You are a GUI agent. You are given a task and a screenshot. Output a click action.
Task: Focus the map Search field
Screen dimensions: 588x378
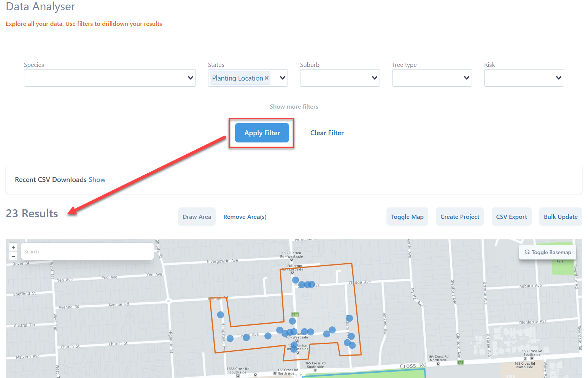87,251
